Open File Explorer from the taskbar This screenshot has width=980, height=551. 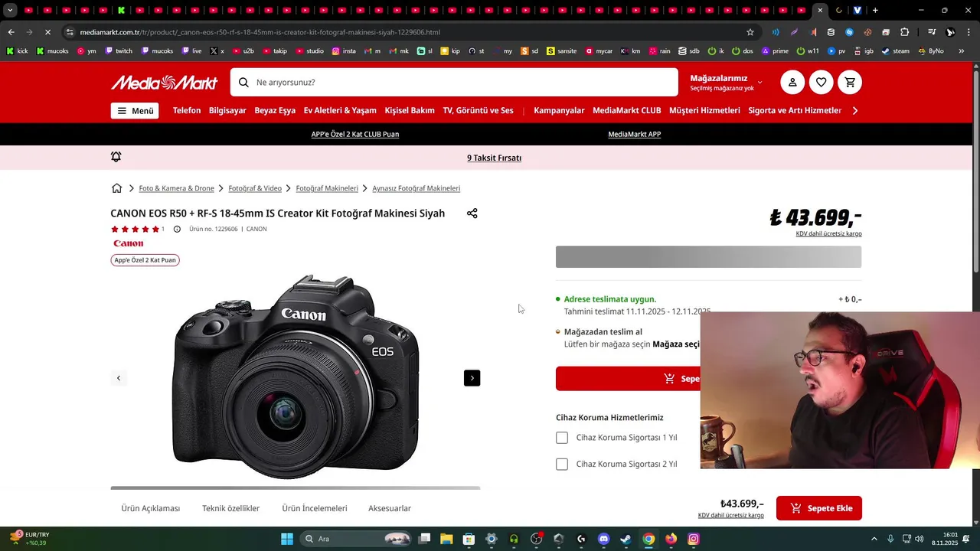click(446, 539)
